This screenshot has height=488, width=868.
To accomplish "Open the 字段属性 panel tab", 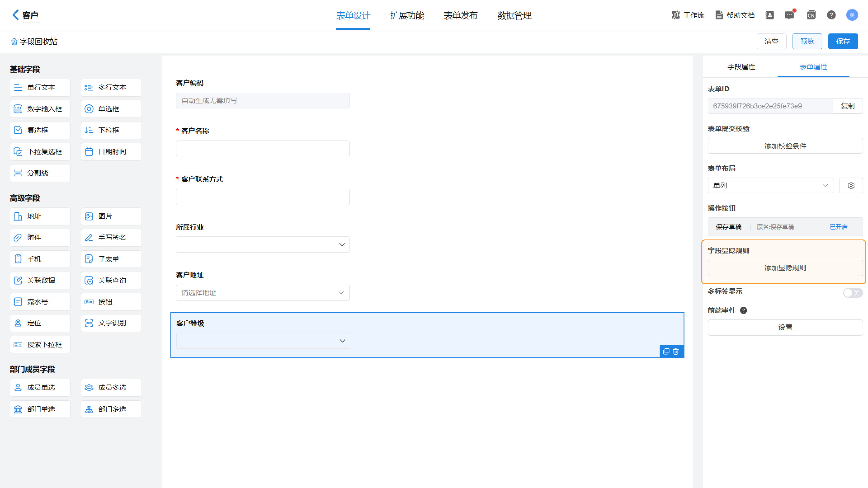I will (x=741, y=67).
